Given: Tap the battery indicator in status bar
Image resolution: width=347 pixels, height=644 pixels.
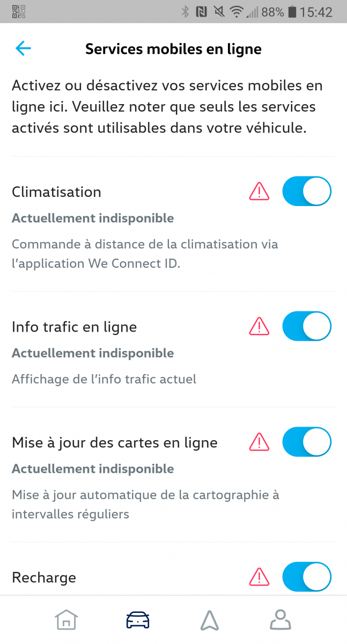Looking at the screenshot, I should tap(292, 11).
